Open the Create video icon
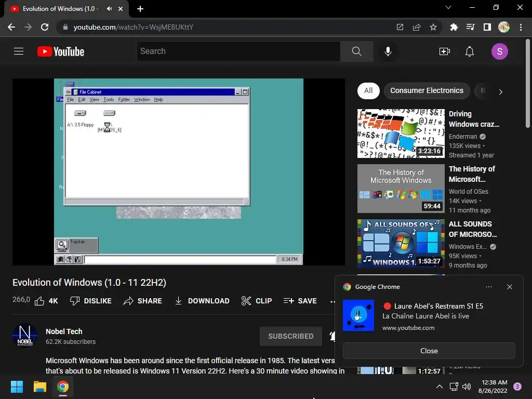The height and width of the screenshot is (399, 532). coord(445,51)
